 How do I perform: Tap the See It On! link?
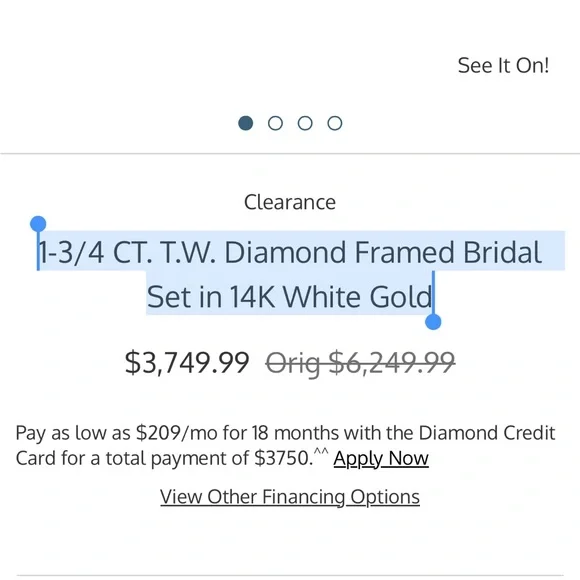pos(503,65)
